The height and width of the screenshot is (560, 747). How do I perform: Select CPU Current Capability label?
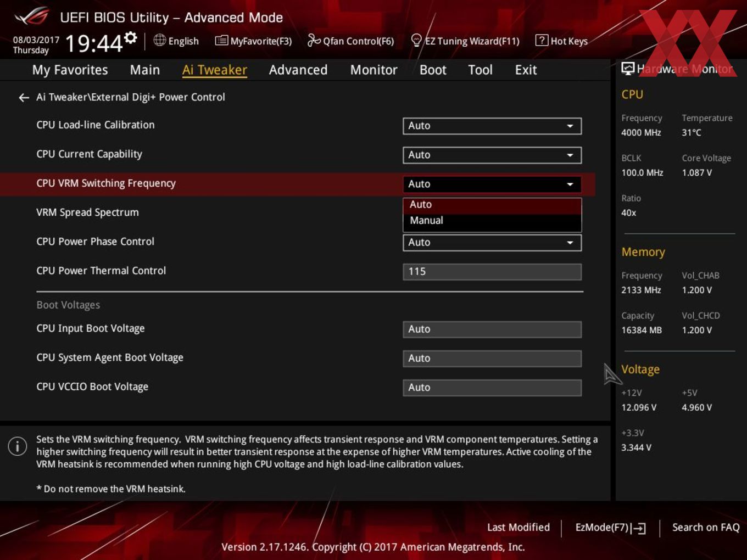coord(89,154)
